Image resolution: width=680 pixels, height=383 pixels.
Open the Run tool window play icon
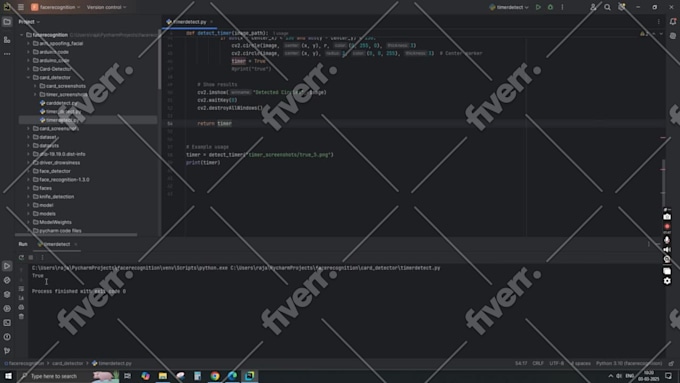(7, 266)
